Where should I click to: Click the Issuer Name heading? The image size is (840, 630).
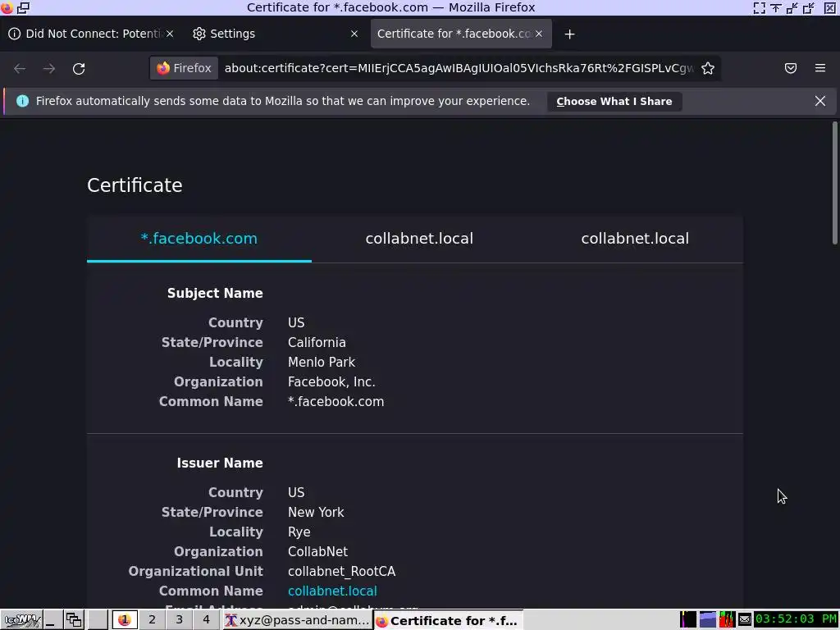tap(220, 463)
